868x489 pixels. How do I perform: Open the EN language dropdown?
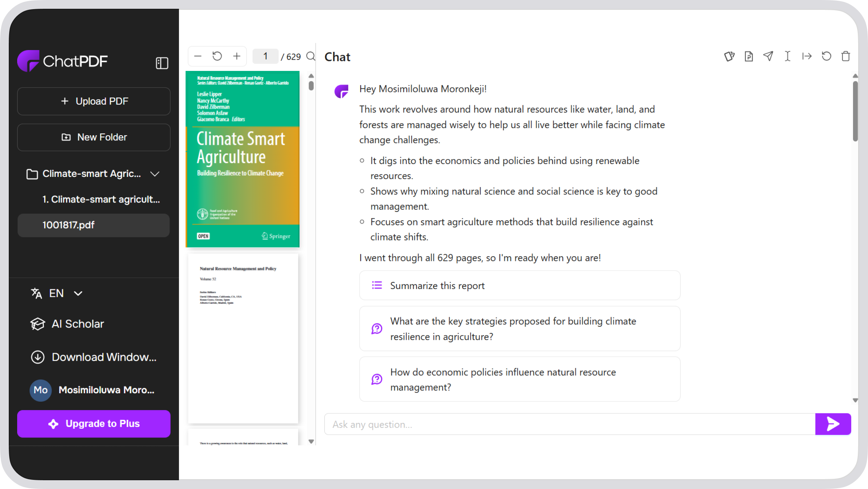coord(57,293)
